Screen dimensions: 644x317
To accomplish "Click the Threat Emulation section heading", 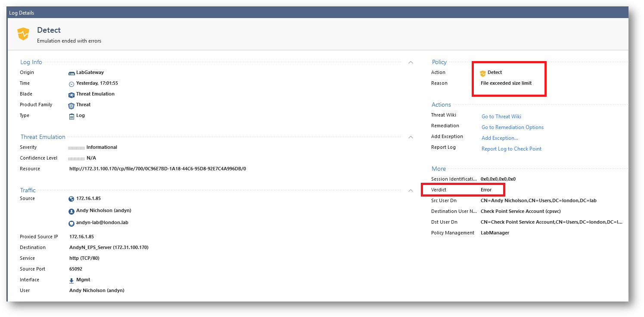I will (43, 137).
